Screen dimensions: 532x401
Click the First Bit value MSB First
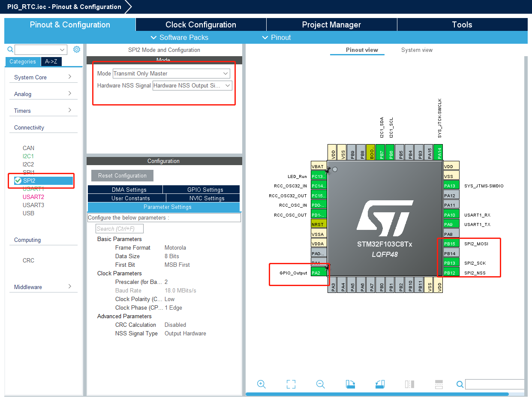(x=177, y=265)
